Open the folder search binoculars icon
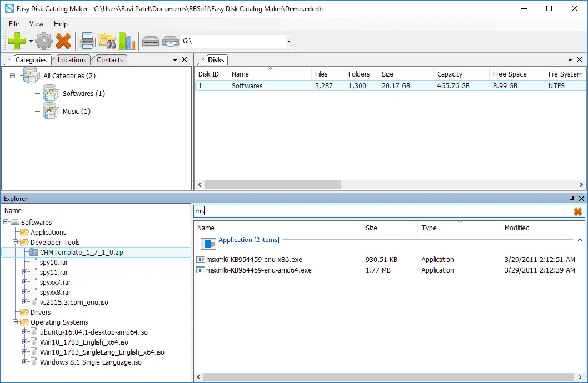This screenshot has height=383, width=588. click(107, 41)
